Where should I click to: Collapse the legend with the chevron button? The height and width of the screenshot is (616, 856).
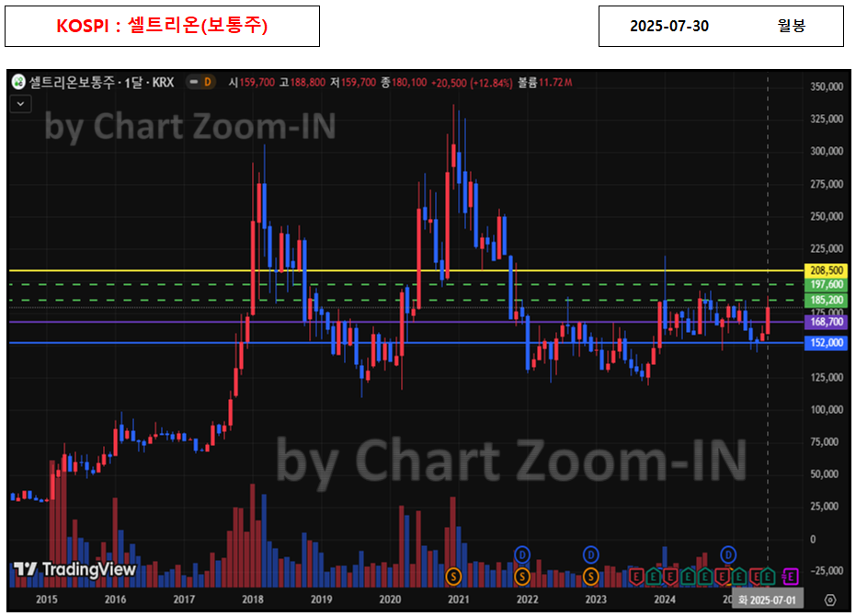(21, 104)
